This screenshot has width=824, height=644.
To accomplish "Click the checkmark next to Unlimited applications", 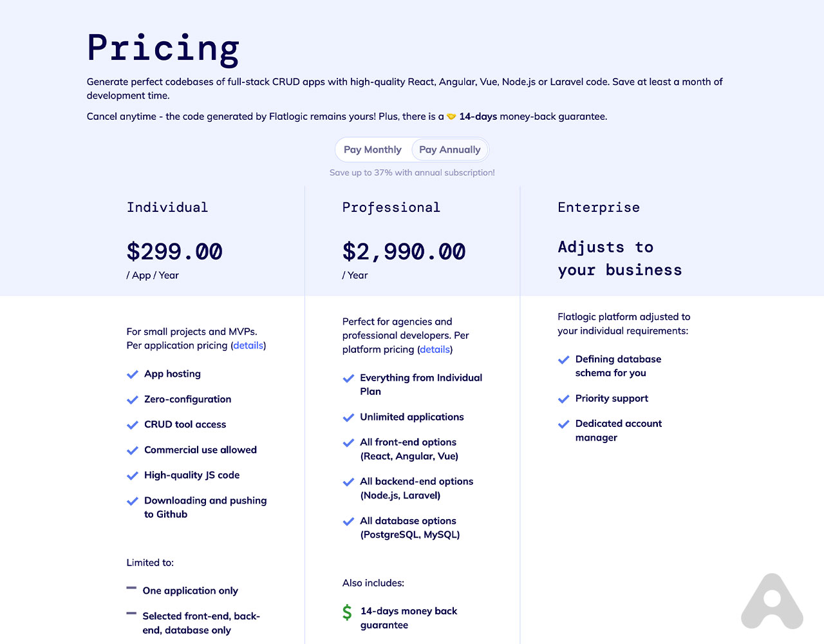I will pos(348,417).
